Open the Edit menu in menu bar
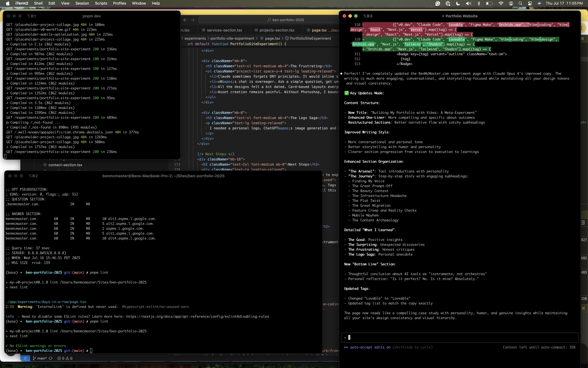This screenshot has height=368, width=588. (x=52, y=3)
